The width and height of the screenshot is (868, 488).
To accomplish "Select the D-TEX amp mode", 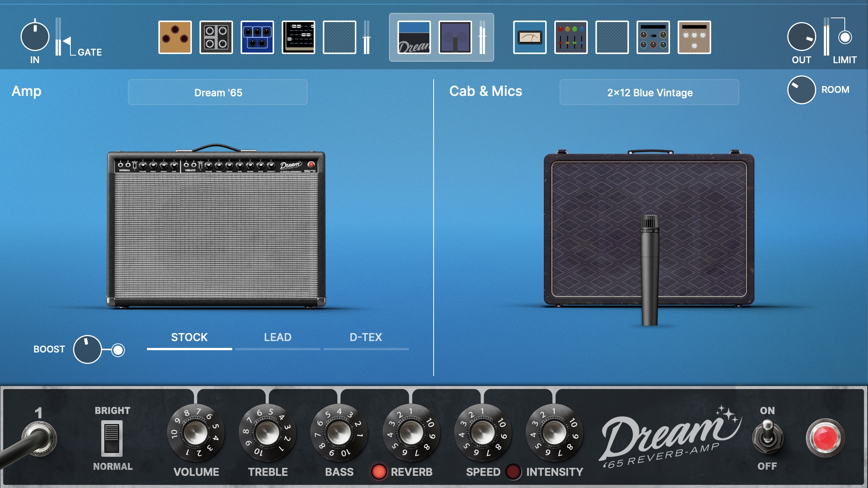I will [x=366, y=337].
